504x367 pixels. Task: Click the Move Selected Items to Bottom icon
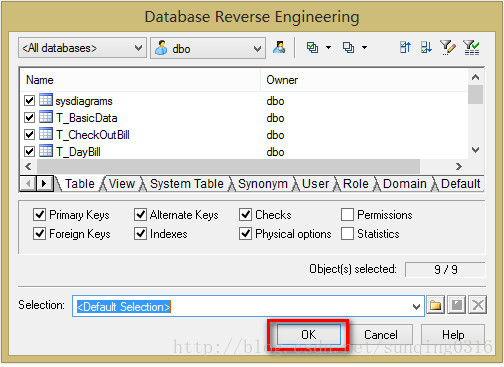click(x=426, y=48)
